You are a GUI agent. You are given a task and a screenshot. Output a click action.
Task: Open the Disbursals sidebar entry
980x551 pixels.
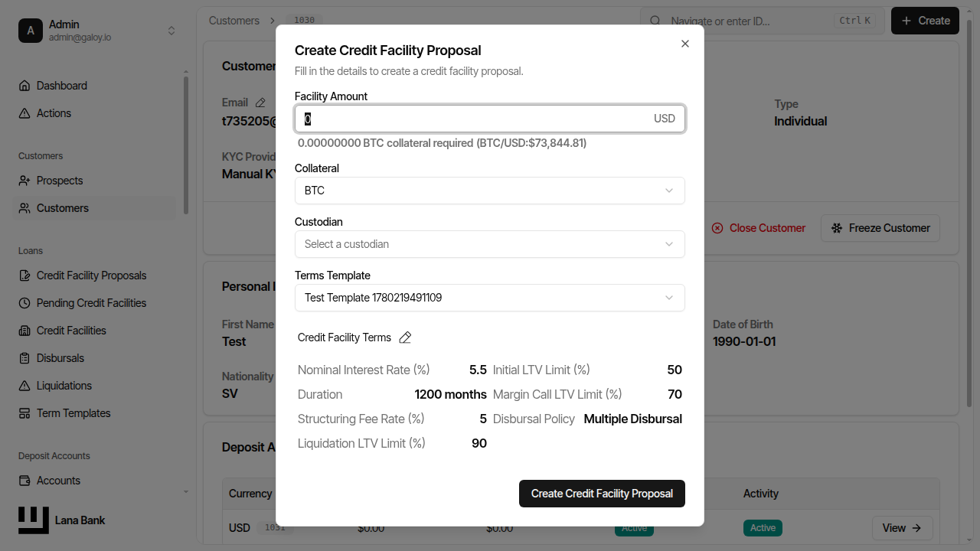pyautogui.click(x=94, y=358)
